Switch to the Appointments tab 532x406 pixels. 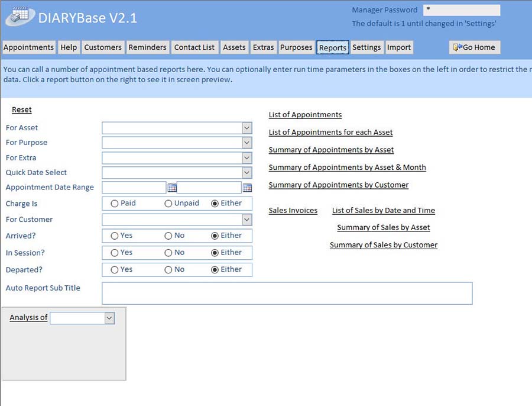click(28, 47)
